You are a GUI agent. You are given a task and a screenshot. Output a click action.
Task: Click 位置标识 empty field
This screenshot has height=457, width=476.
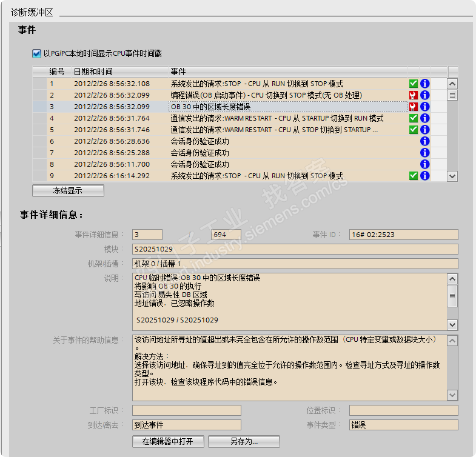tap(403, 410)
